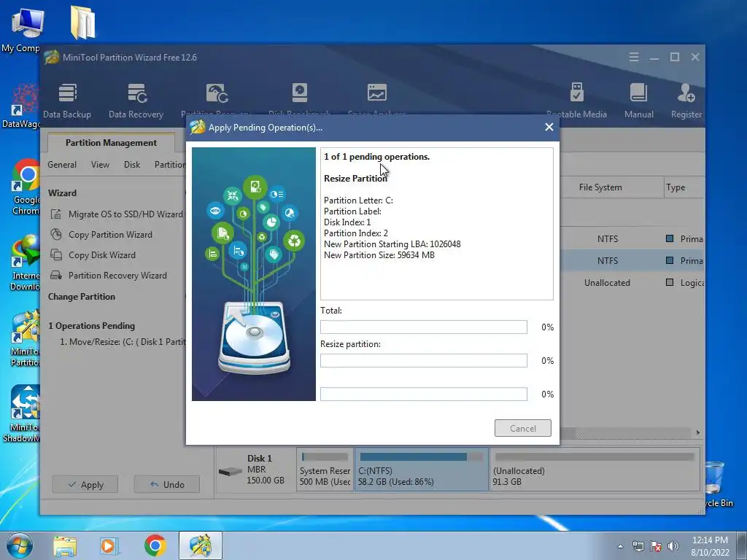Open File Explorer from taskbar

(x=65, y=545)
